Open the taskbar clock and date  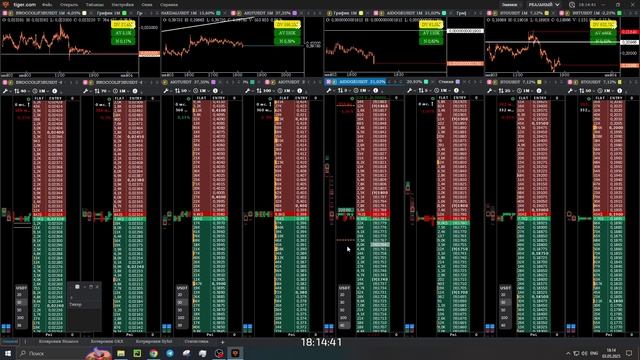(611, 353)
